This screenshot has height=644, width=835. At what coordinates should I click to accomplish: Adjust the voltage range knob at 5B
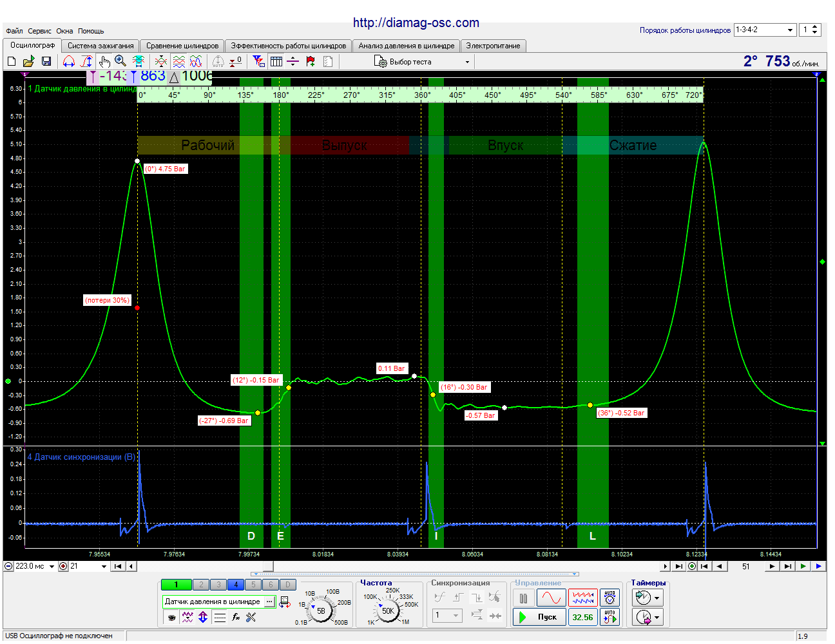(321, 611)
